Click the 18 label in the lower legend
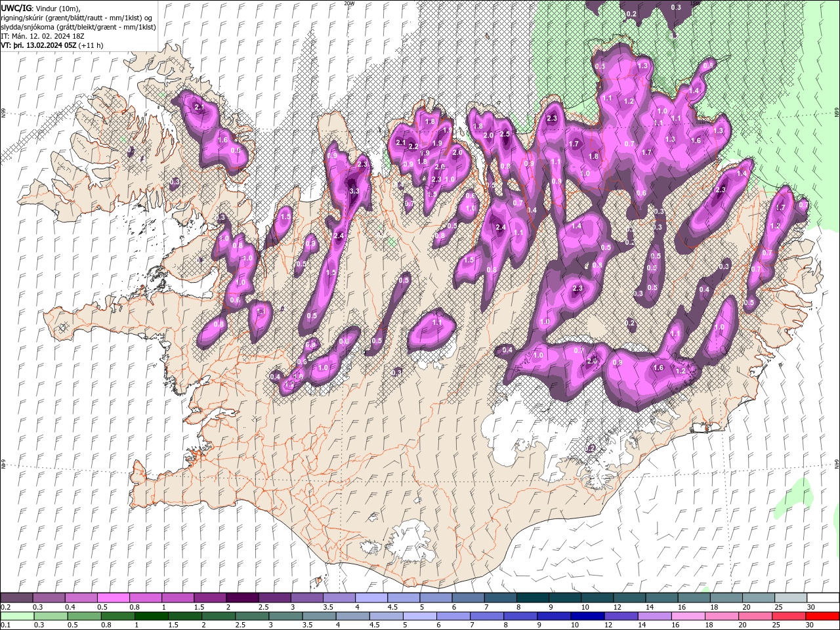 709,625
